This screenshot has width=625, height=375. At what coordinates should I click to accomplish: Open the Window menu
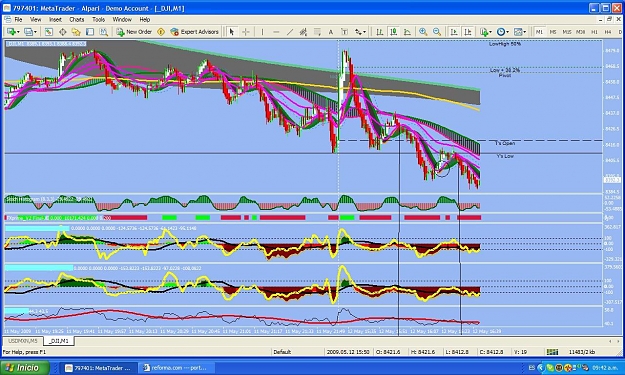pos(122,20)
